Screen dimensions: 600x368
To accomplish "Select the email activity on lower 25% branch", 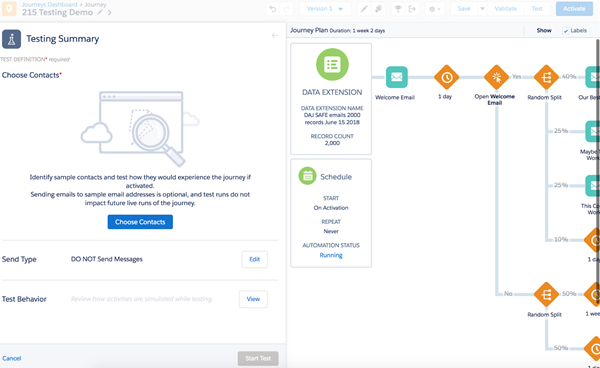I will pos(593,186).
